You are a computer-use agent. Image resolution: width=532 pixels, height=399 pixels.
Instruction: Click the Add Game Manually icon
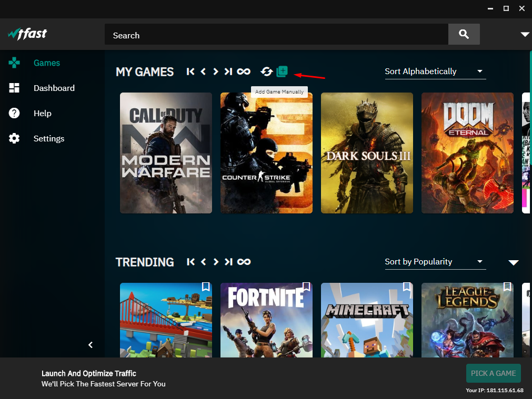click(283, 71)
